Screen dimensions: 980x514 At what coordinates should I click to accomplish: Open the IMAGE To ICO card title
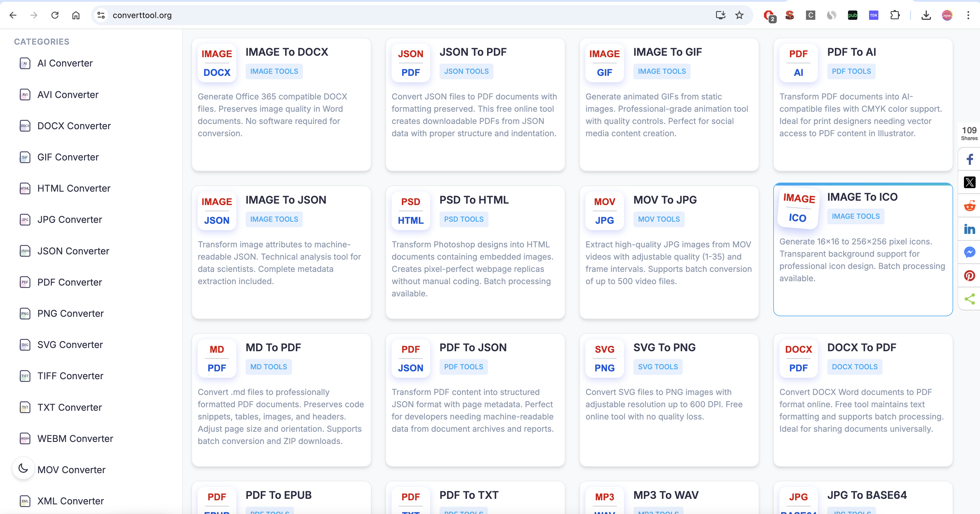click(862, 197)
